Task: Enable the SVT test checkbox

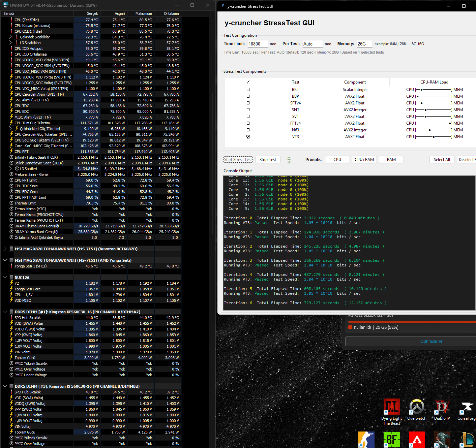Action: coord(248,117)
